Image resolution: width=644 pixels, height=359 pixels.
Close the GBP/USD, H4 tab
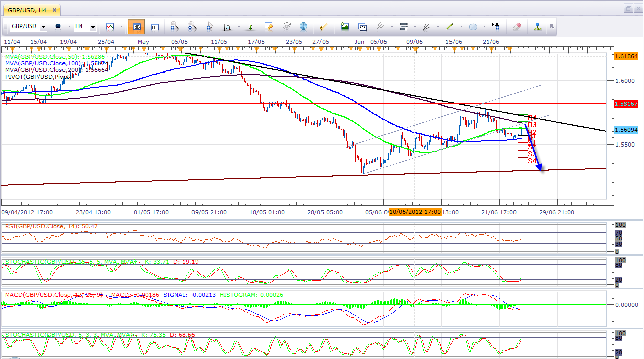tap(54, 10)
